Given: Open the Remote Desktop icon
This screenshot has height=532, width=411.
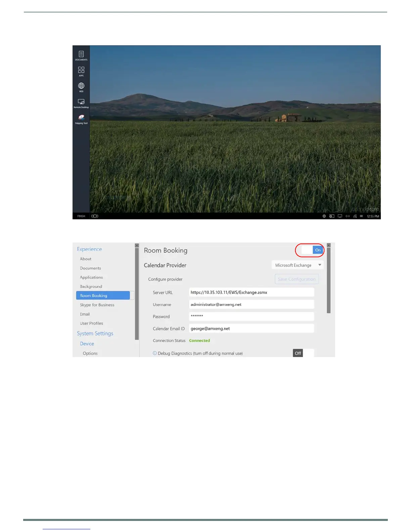Looking at the screenshot, I should [81, 103].
